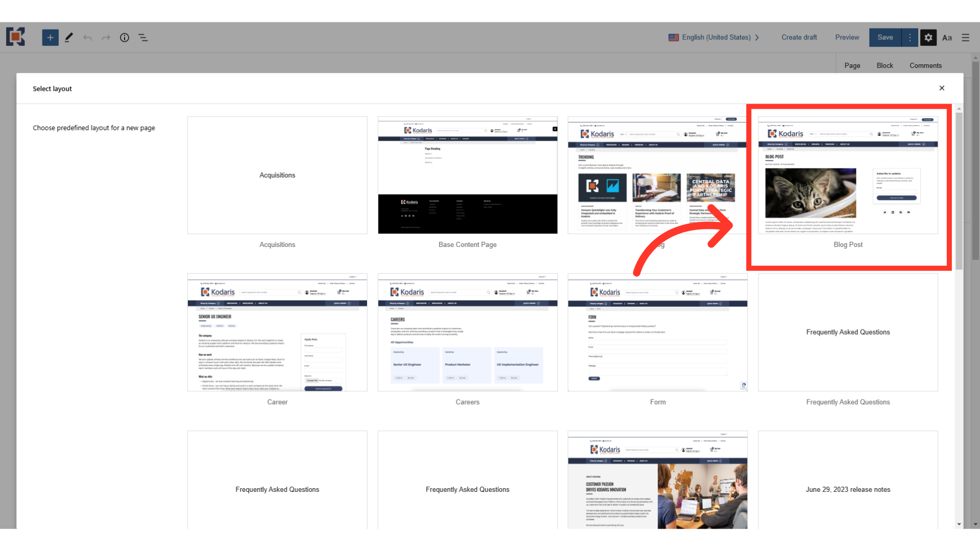
Task: Click the blue add block plus icon
Action: 50,37
